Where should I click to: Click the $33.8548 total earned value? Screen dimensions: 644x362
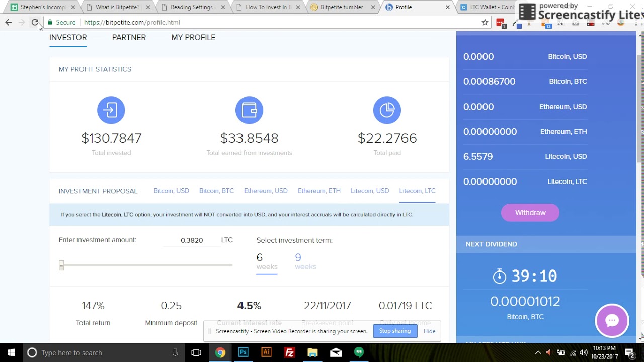(249, 138)
